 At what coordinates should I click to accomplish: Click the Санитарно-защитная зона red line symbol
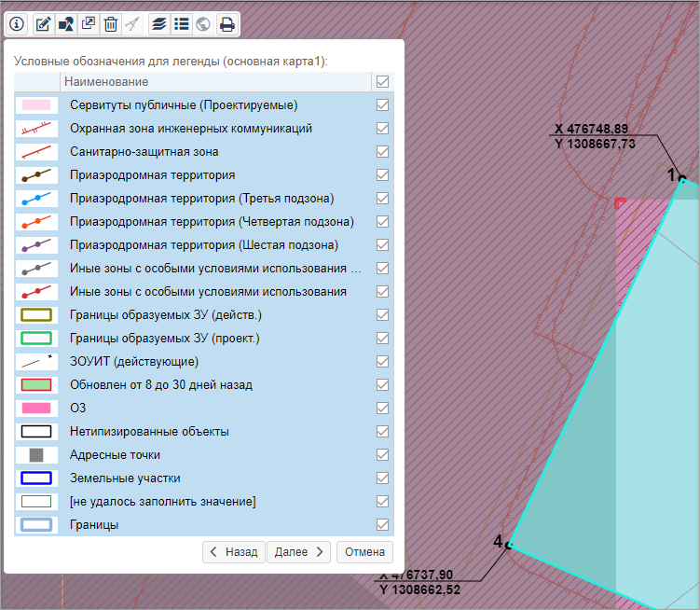pos(36,151)
